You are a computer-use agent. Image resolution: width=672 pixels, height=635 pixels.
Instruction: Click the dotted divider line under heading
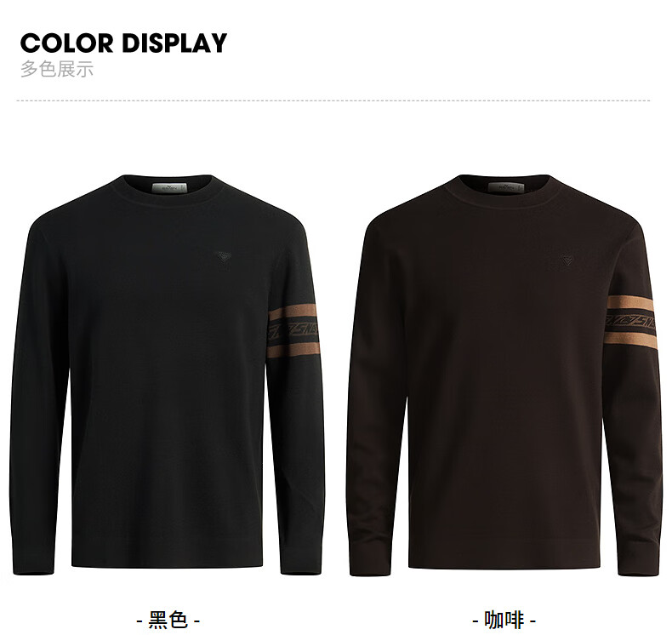[333, 101]
